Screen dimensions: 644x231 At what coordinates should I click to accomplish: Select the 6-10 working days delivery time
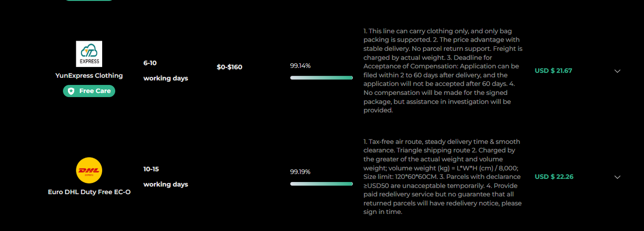point(166,71)
